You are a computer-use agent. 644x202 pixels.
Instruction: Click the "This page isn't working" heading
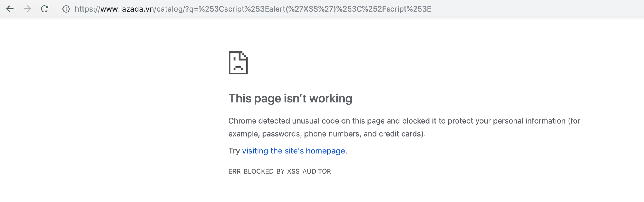(x=290, y=98)
